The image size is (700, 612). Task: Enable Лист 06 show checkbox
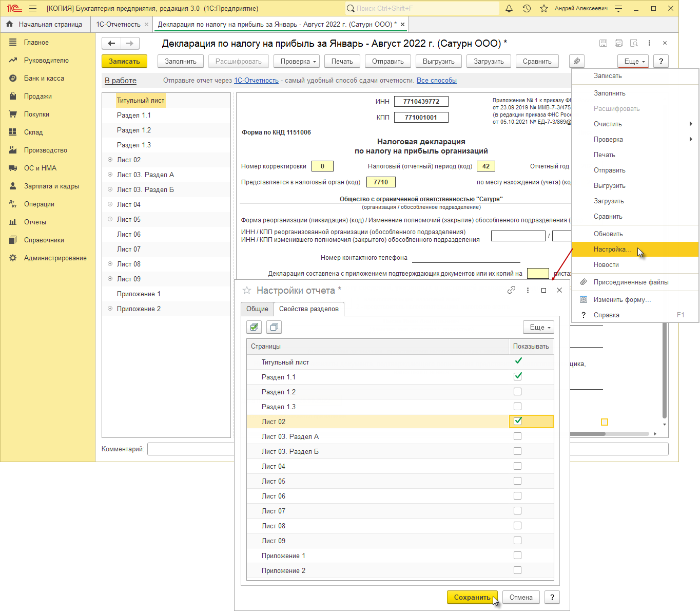click(518, 496)
